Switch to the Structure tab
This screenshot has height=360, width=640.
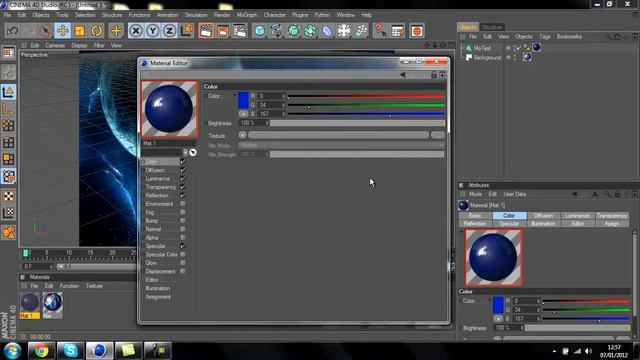click(x=492, y=27)
